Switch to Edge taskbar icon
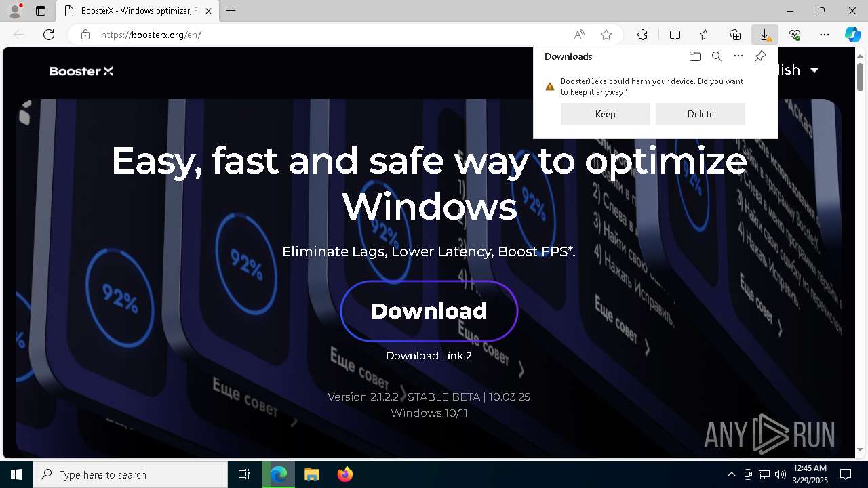The width and height of the screenshot is (868, 488). (x=279, y=474)
